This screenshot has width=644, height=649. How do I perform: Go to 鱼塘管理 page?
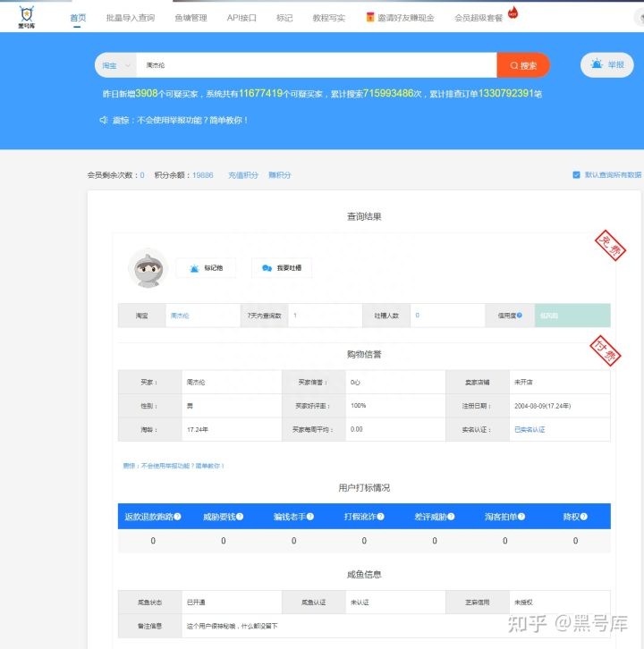pos(191,18)
